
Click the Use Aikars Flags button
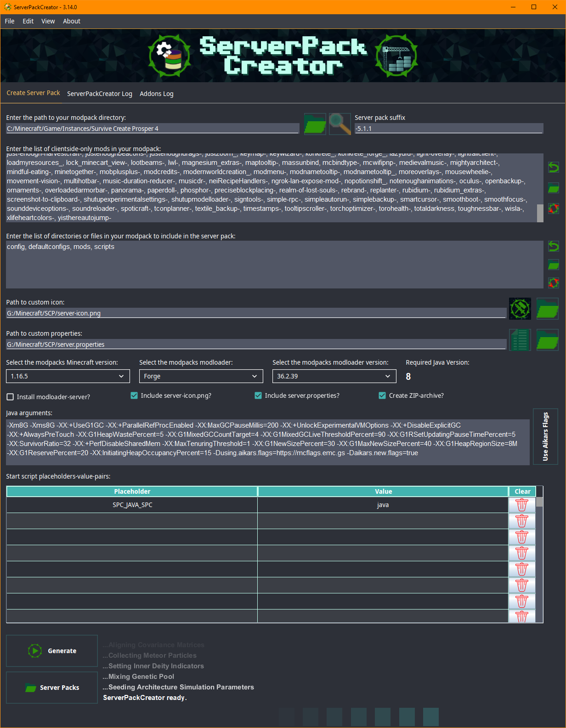click(545, 436)
